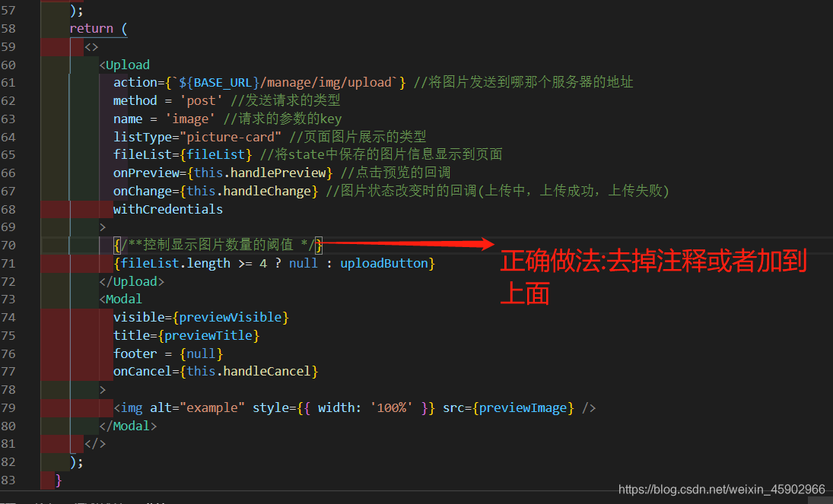Click 'handleCancel' on line 77
Viewport: 833px width, 504px height.
[x=267, y=372]
